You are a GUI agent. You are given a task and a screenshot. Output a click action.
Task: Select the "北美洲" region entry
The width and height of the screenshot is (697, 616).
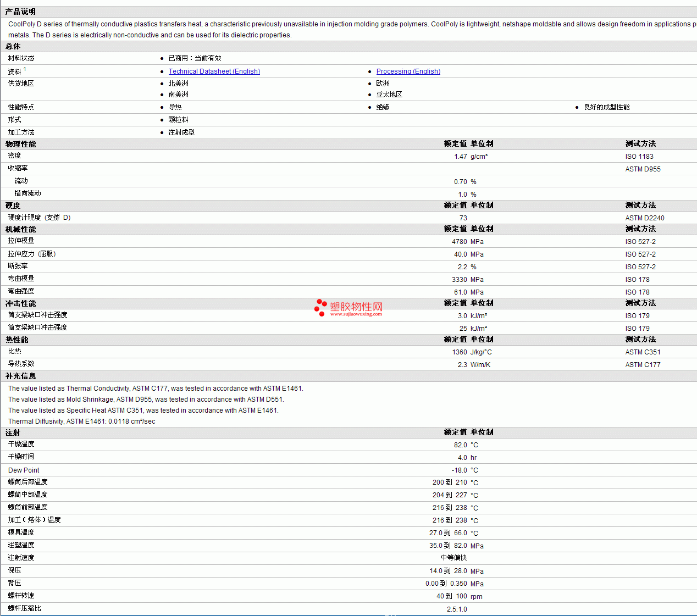coord(179,84)
